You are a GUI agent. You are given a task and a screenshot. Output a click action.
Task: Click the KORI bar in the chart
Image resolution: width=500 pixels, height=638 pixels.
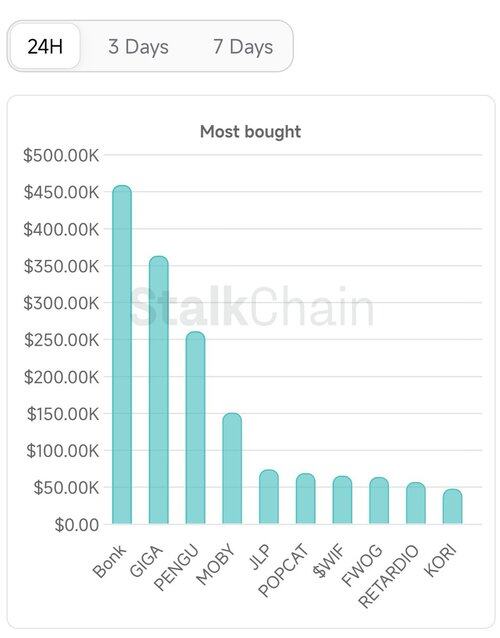tap(452, 506)
